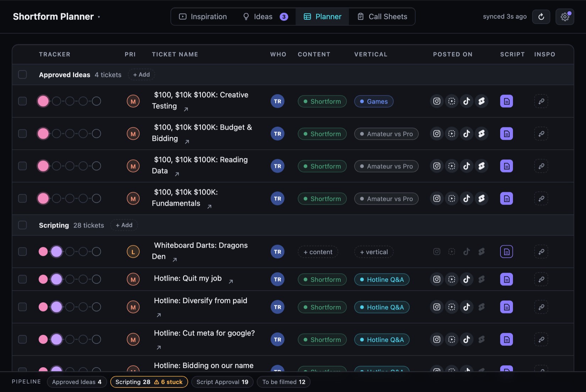
Task: Check the Reading Data row checkbox
Action: [22, 166]
